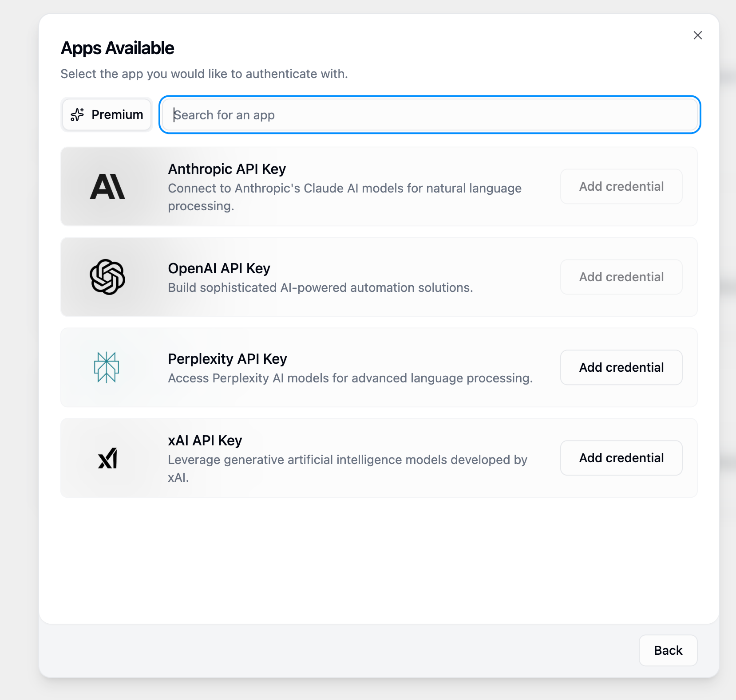Focus the Search for an app field
The width and height of the screenshot is (736, 700).
[430, 115]
